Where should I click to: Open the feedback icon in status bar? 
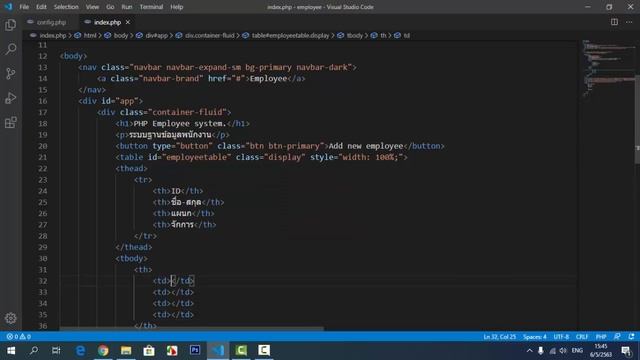point(617,337)
